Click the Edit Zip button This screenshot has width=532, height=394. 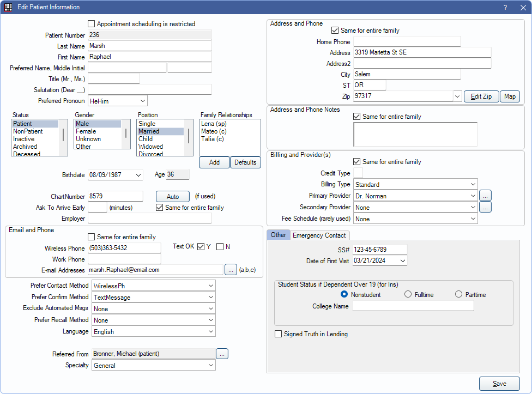(481, 96)
